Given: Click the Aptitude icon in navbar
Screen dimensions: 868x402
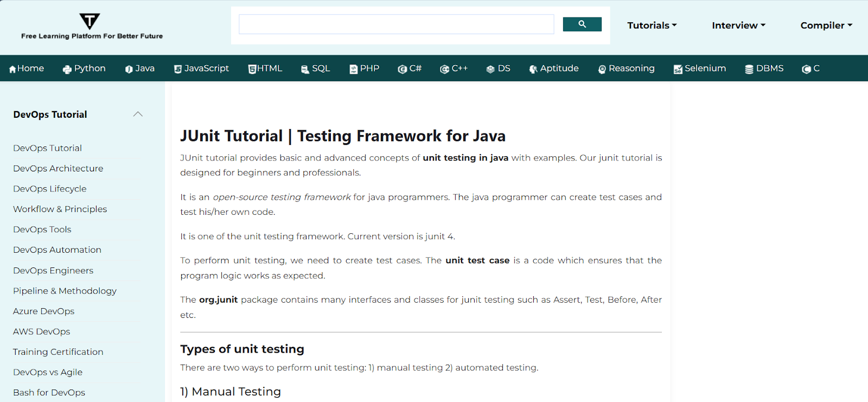Looking at the screenshot, I should (x=533, y=69).
